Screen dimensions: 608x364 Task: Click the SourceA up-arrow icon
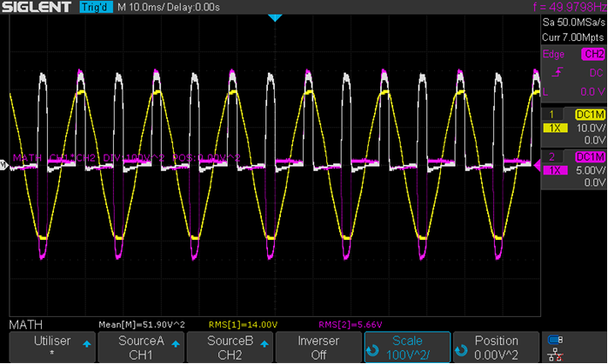176,344
